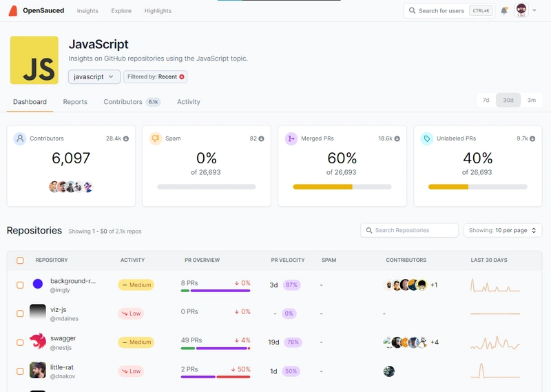The image size is (551, 392).
Task: Click the JavaScript JS logo thumbnail
Action: coord(34,60)
